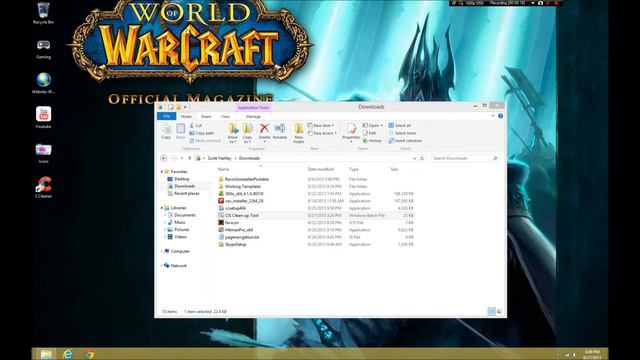The width and height of the screenshot is (640, 360).
Task: Click Select none in the ribbon
Action: 402,133
